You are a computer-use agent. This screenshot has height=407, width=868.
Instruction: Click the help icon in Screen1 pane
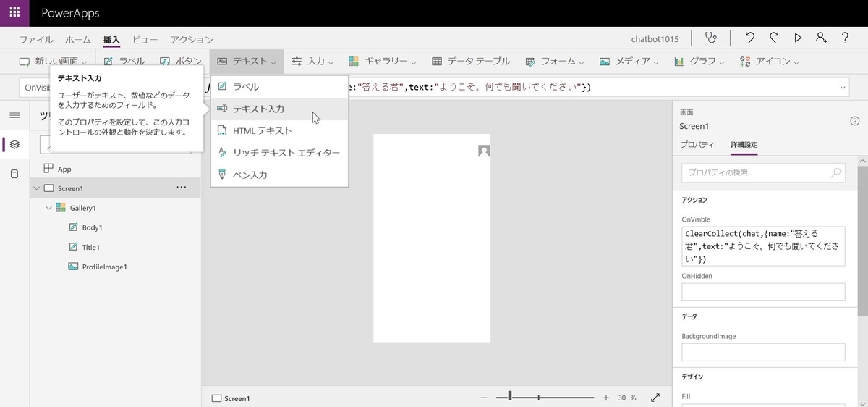(x=855, y=121)
